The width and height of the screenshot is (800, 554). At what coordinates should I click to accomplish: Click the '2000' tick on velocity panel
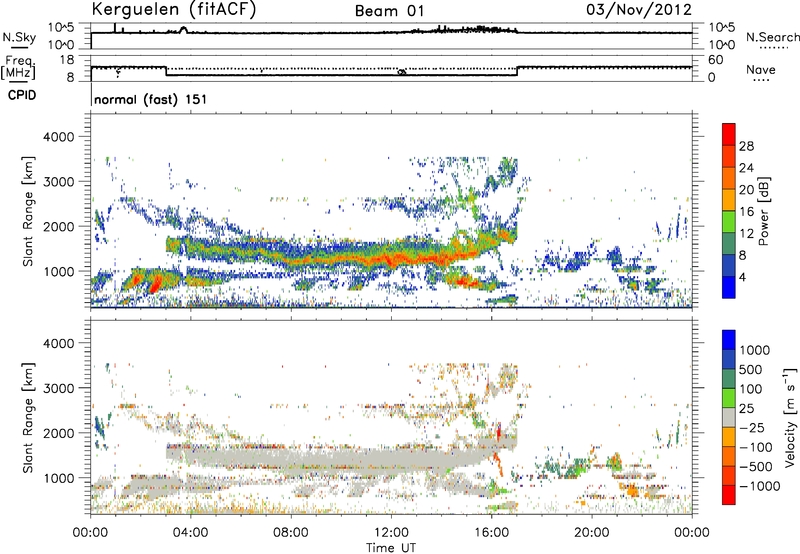tap(59, 433)
